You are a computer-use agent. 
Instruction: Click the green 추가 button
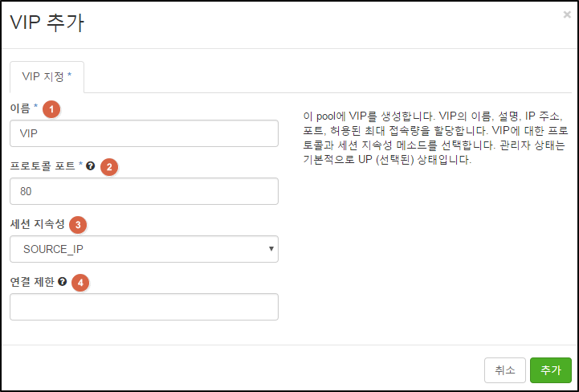coord(551,370)
